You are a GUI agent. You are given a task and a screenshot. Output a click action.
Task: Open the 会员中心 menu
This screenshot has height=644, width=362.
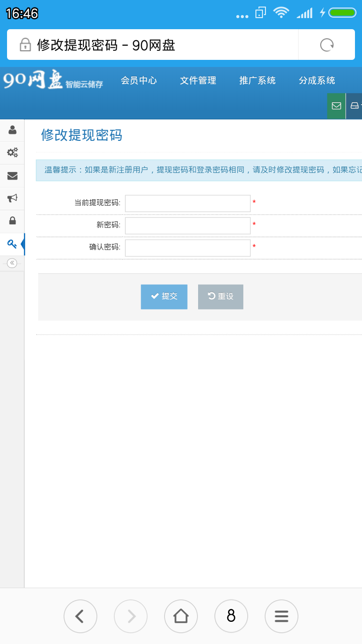tap(139, 80)
